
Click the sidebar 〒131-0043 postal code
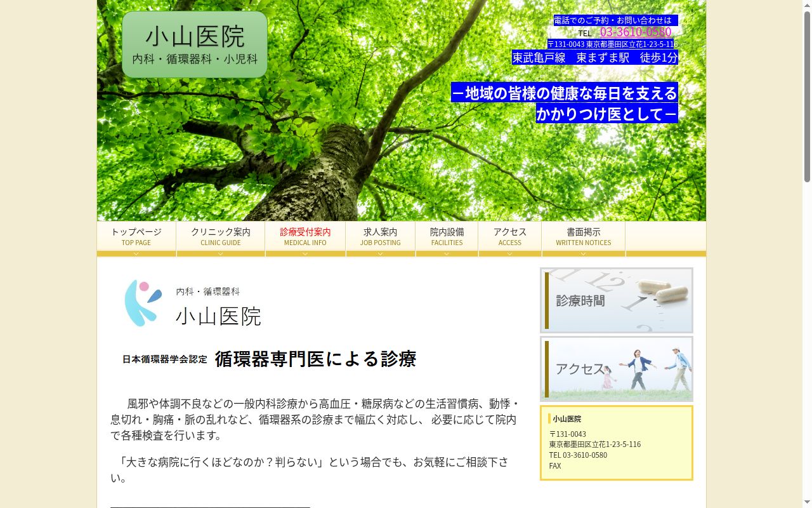click(568, 434)
